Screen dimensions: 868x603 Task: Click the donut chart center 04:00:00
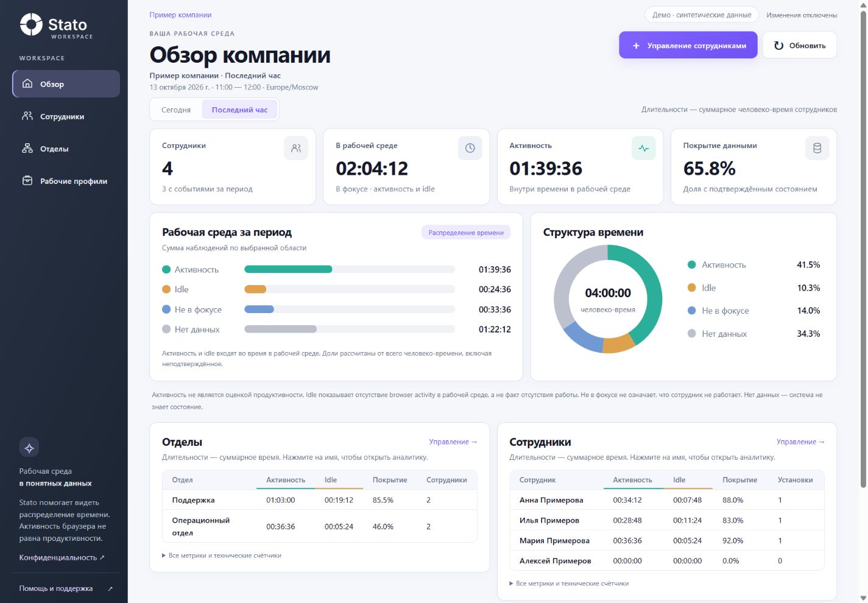608,293
